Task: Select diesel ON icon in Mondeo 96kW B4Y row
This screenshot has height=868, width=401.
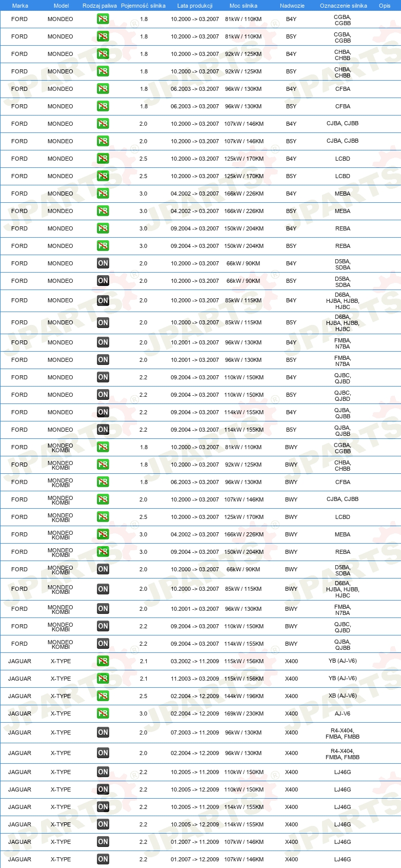Action: [x=103, y=342]
